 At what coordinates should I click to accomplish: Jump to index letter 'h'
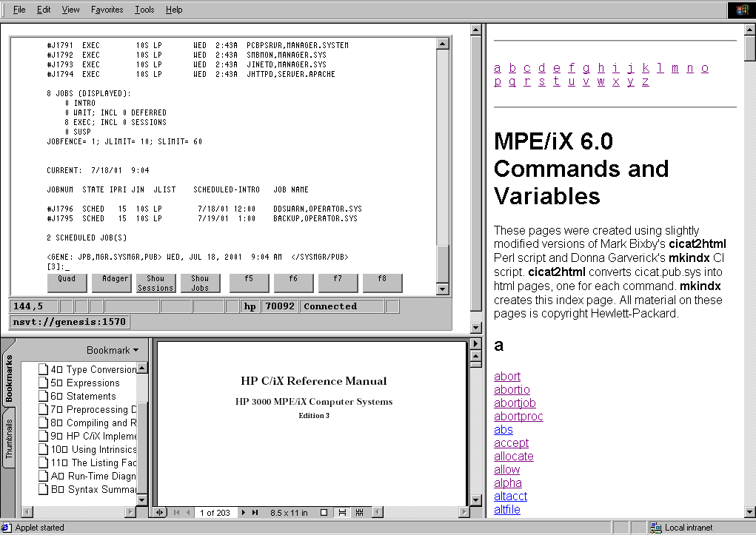601,68
